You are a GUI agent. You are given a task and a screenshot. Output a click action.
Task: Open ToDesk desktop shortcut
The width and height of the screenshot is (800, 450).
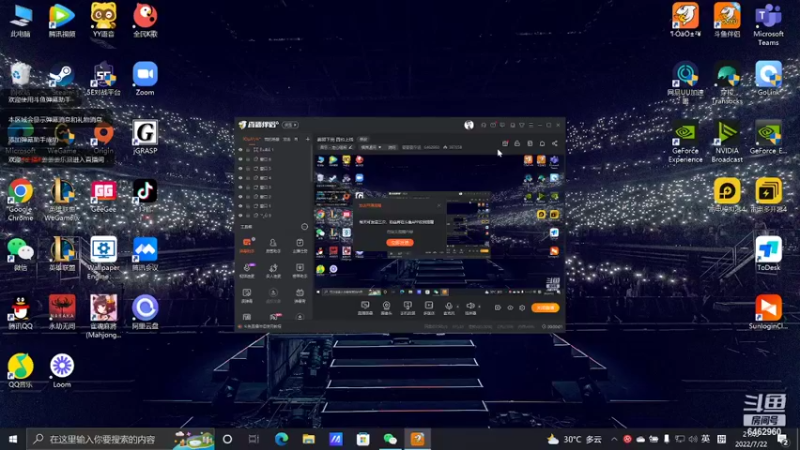click(768, 254)
